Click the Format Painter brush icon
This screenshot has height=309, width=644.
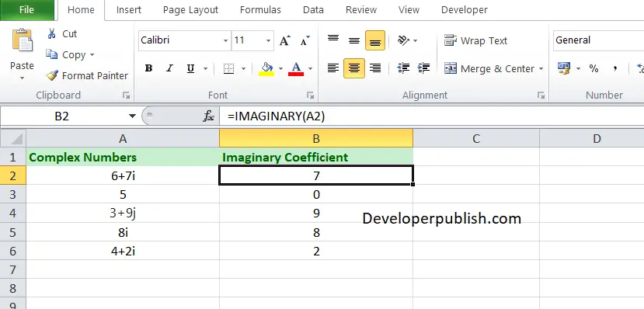52,75
